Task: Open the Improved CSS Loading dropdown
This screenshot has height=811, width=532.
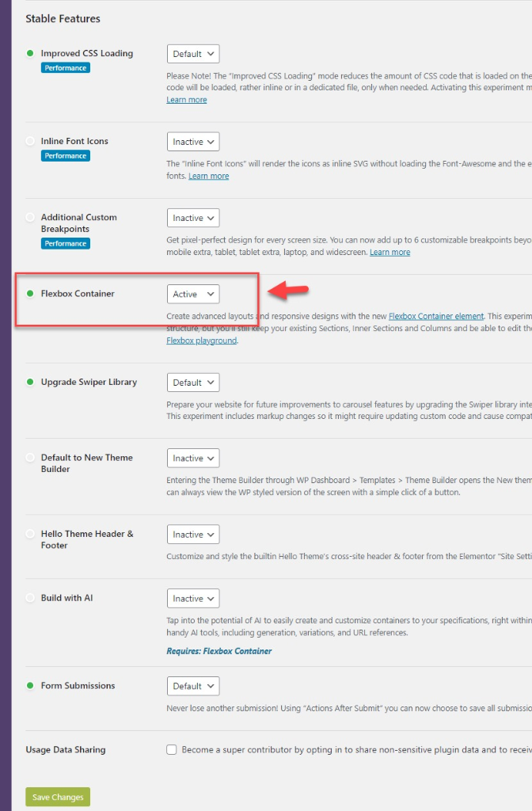Action: click(193, 54)
